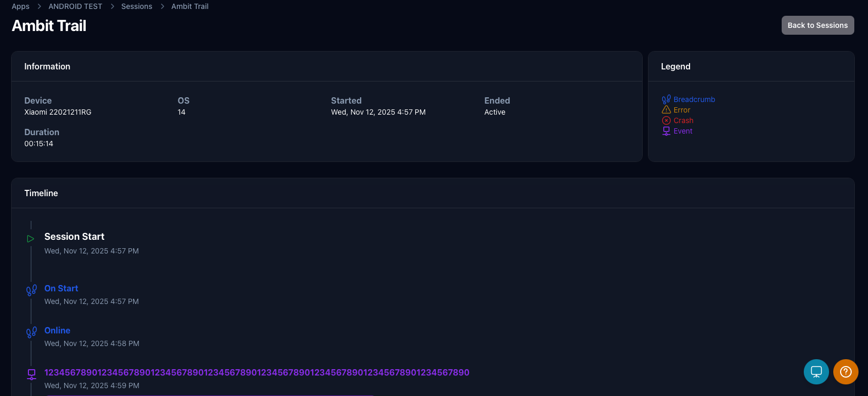Click the footprints icon beside Online
868x396 pixels.
pos(32,332)
